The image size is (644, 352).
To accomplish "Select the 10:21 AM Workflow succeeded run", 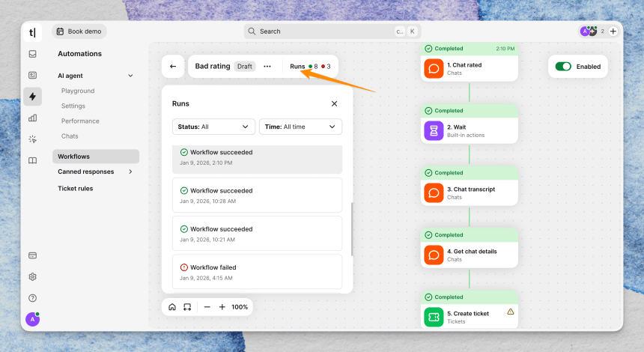I will tap(257, 234).
